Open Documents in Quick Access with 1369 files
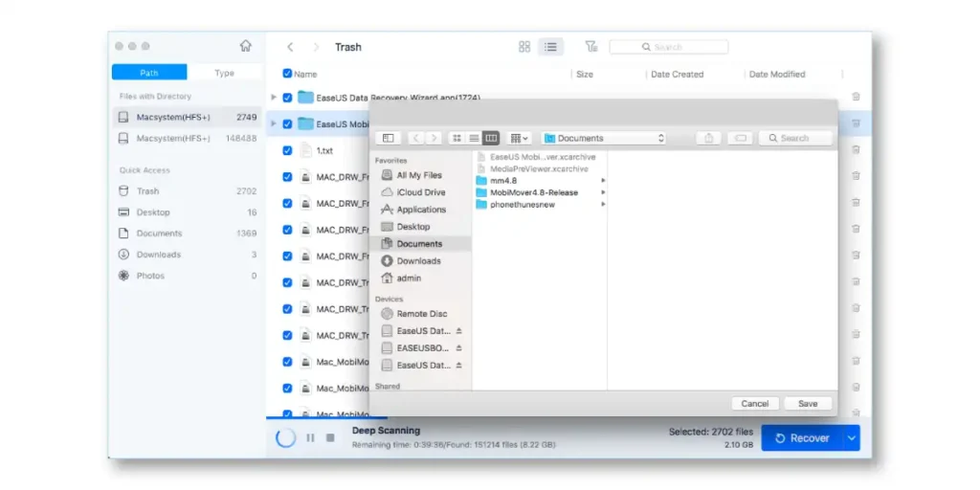 click(188, 234)
